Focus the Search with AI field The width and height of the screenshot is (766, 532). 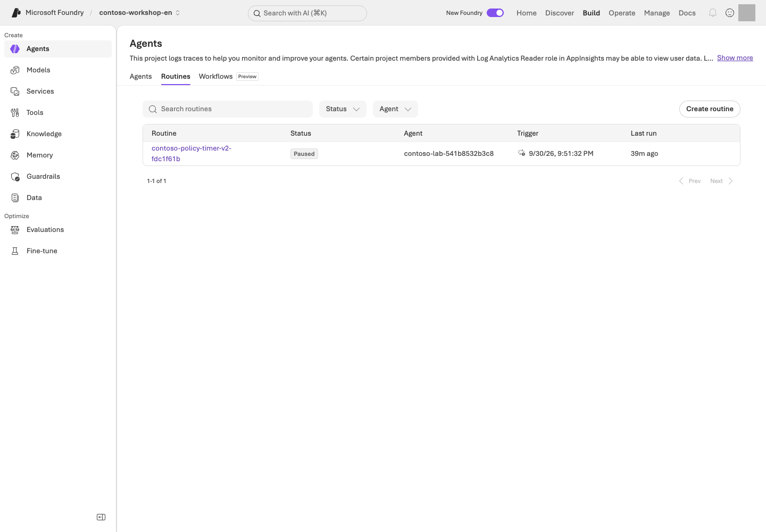pyautogui.click(x=307, y=13)
